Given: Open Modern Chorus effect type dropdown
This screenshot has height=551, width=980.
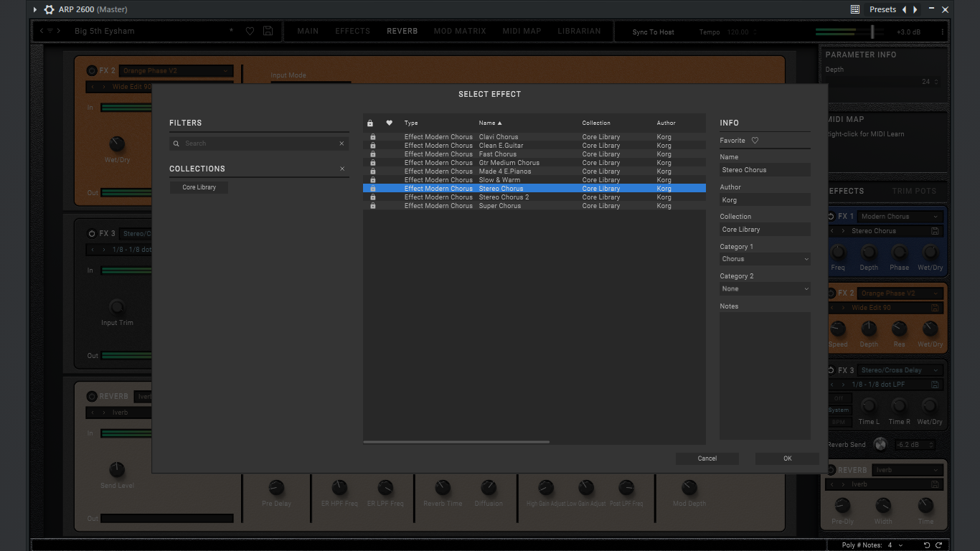Looking at the screenshot, I should (899, 216).
